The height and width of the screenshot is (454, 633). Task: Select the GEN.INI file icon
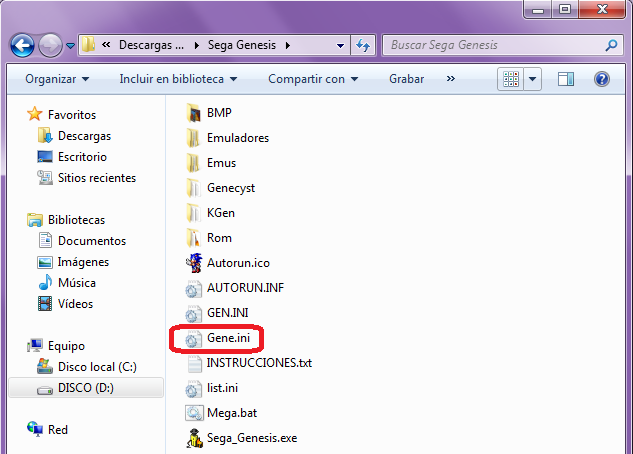(193, 313)
